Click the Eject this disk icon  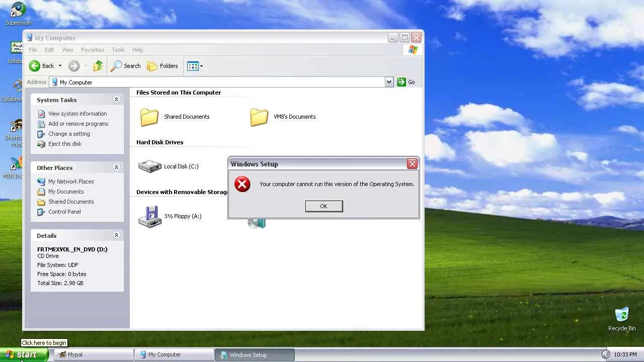(x=41, y=144)
